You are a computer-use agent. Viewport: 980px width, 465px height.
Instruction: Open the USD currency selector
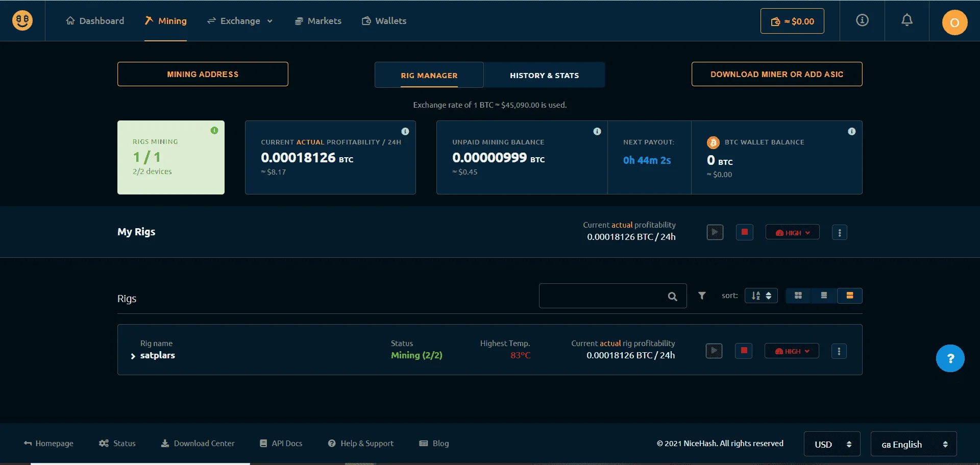pyautogui.click(x=832, y=444)
